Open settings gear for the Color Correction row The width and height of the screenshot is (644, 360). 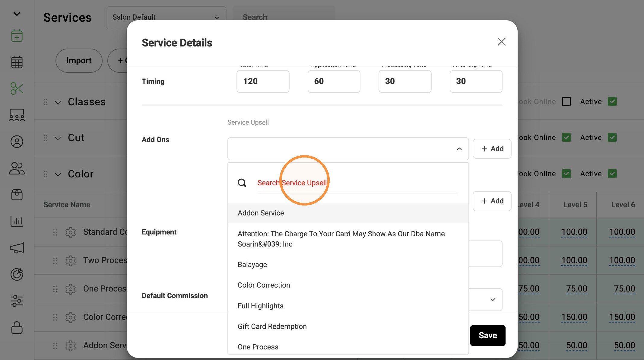(x=71, y=317)
